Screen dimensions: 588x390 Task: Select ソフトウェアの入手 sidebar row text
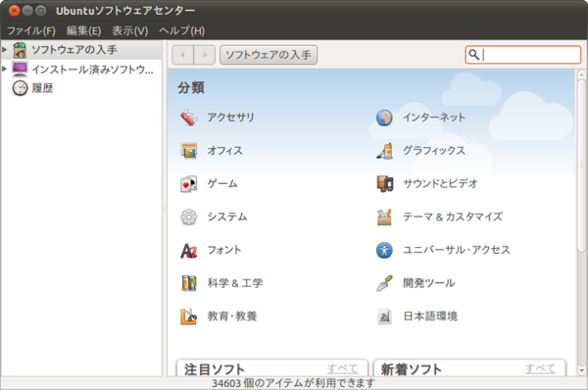click(74, 50)
